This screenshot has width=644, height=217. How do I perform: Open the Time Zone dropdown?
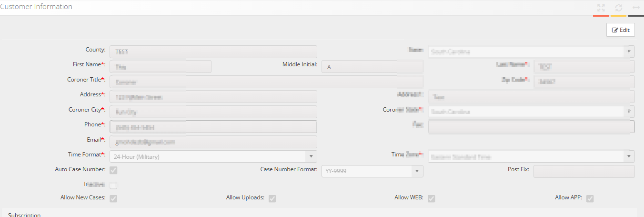tap(531, 156)
